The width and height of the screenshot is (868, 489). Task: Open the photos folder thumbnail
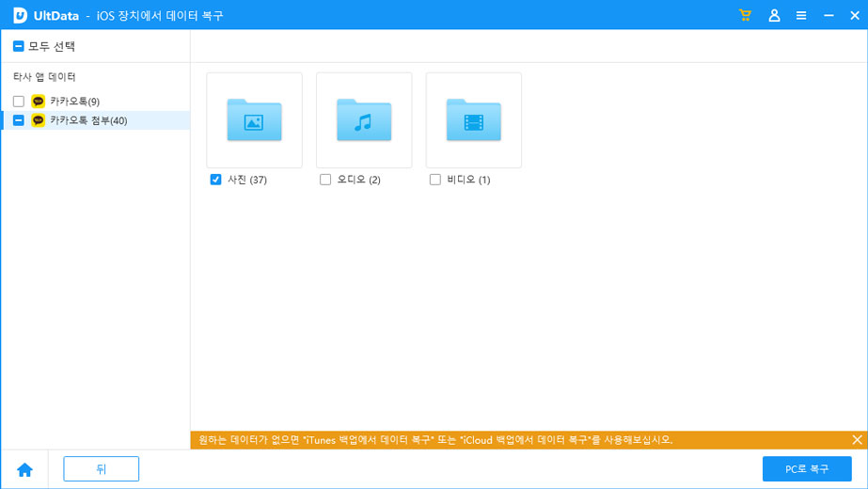point(254,120)
